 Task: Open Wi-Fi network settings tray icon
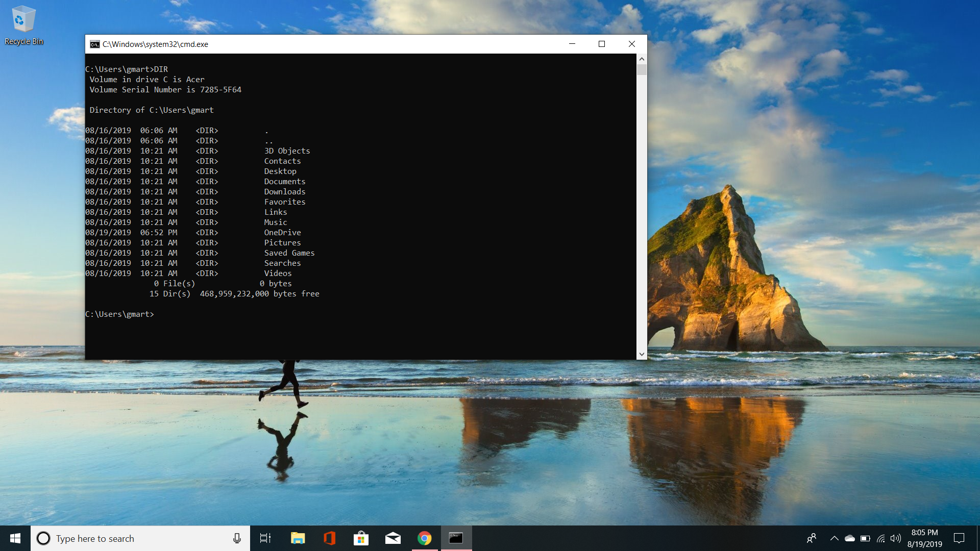tap(880, 538)
